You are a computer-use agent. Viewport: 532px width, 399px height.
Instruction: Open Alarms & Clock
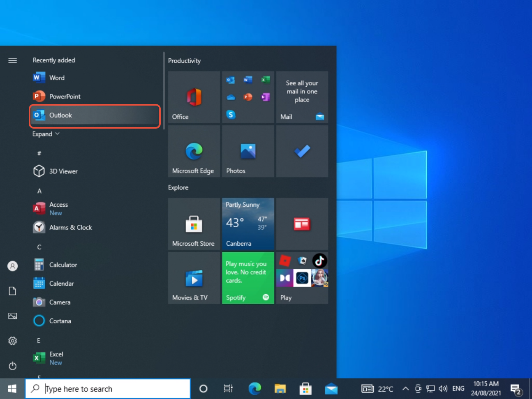pos(95,227)
